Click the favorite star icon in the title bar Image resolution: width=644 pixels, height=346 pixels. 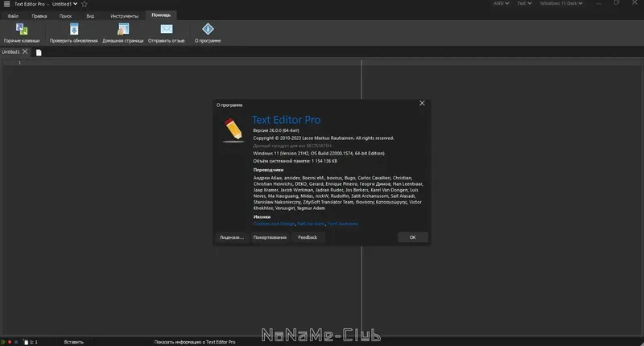85,4
